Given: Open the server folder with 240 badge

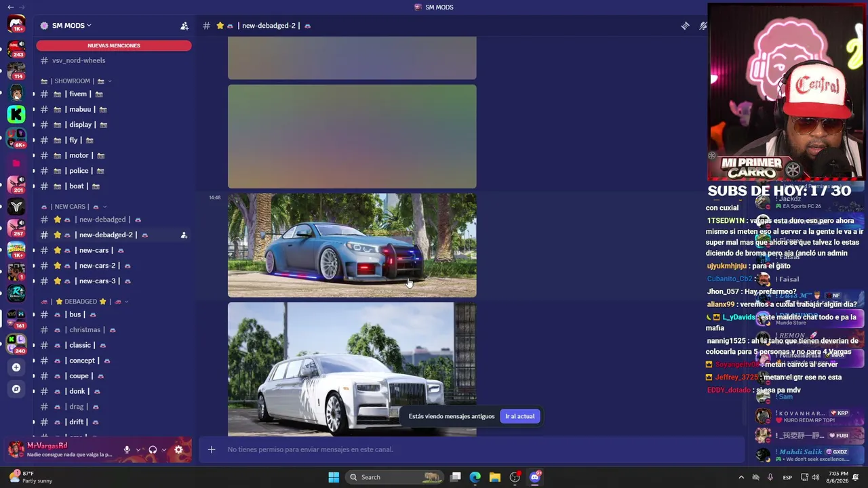Looking at the screenshot, I should point(16,343).
